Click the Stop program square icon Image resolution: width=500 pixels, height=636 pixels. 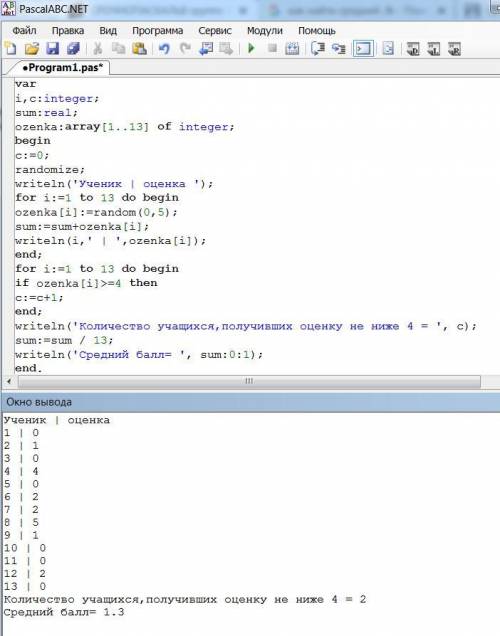tap(272, 48)
